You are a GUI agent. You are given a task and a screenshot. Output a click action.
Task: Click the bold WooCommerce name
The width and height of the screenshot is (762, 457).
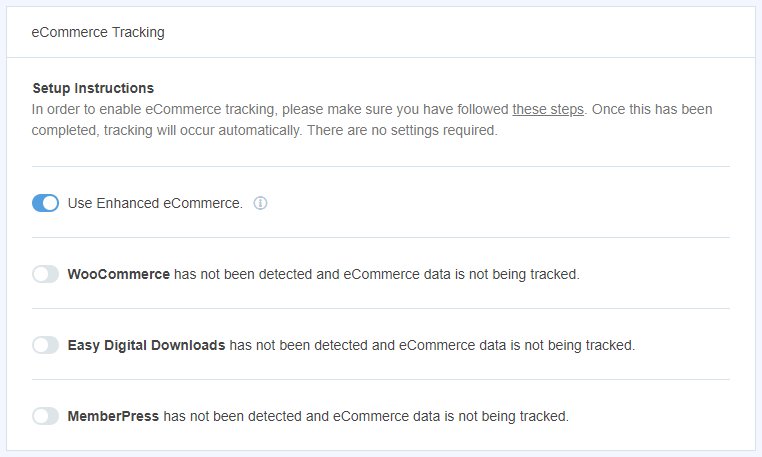click(x=119, y=274)
